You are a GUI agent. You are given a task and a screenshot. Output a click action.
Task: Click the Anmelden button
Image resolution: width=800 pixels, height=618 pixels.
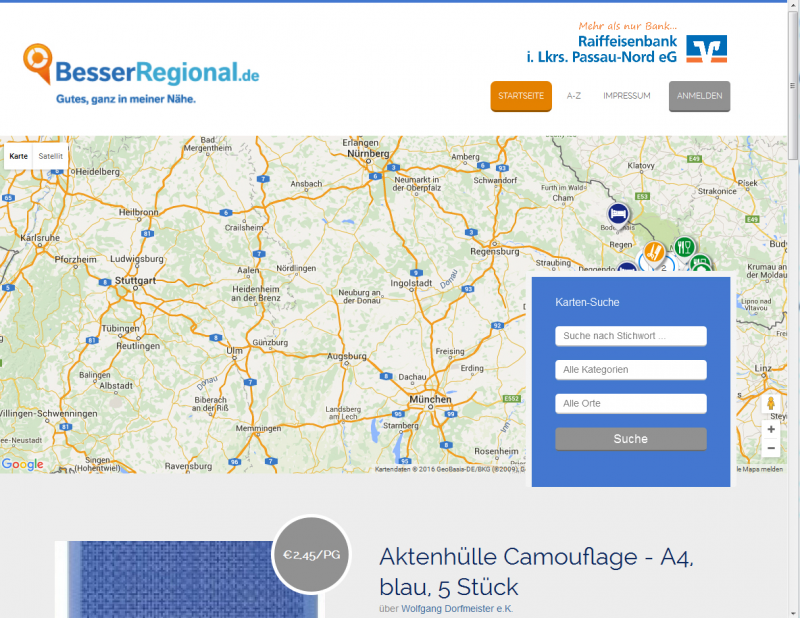coord(699,96)
